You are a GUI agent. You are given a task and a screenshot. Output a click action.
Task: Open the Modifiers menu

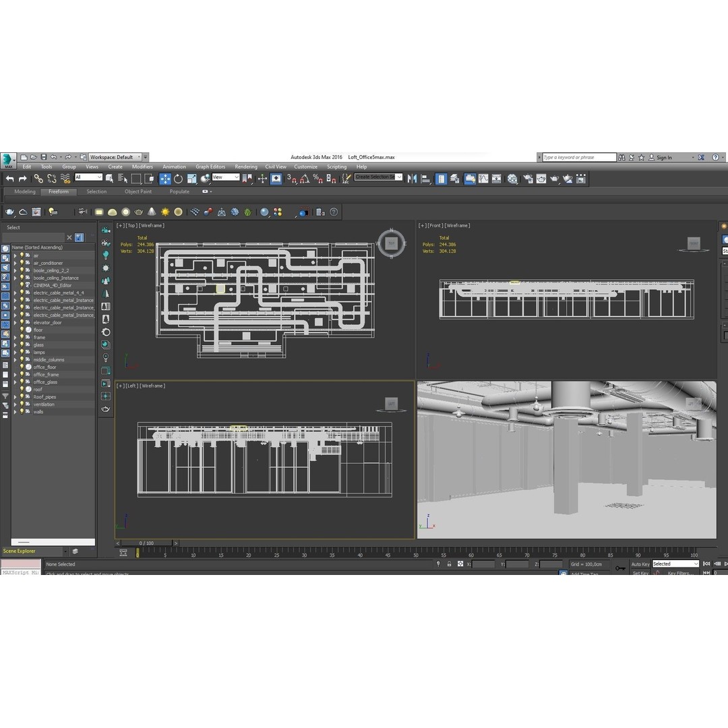(x=142, y=166)
